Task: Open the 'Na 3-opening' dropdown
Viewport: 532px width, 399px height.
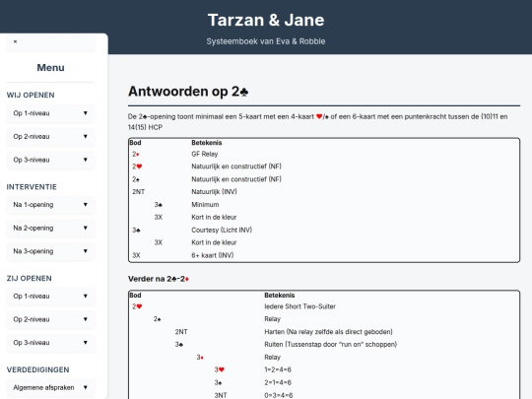Action: pos(50,251)
